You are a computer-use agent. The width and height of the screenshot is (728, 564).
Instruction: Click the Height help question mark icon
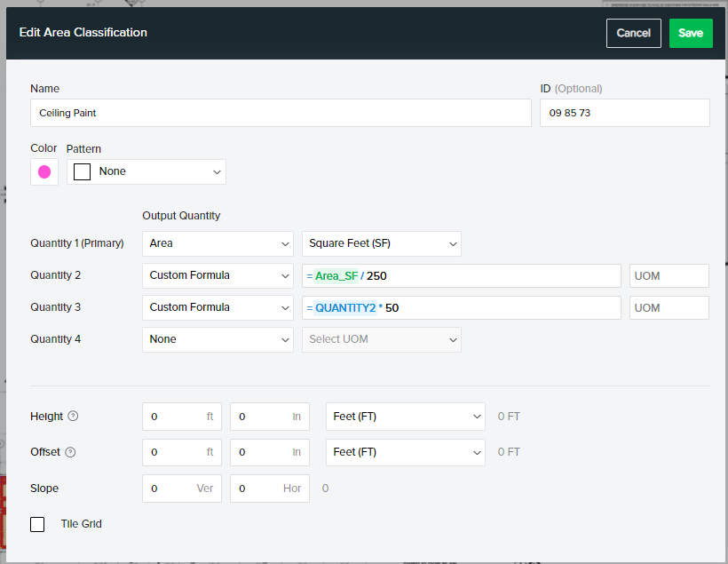pyautogui.click(x=73, y=417)
